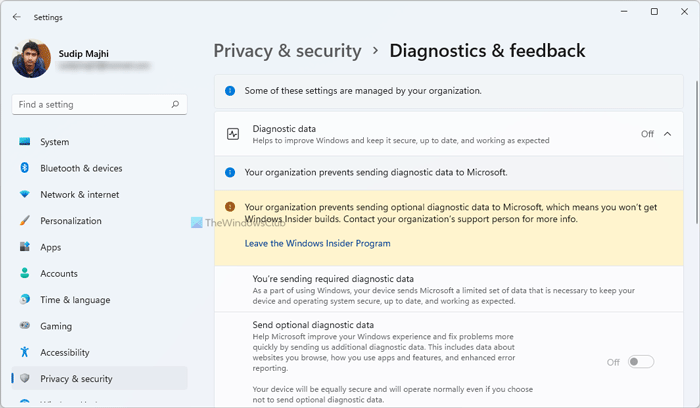Click info icon beside prevents sending diagnostic data
Viewport: 700px width, 408px height.
pyautogui.click(x=230, y=172)
